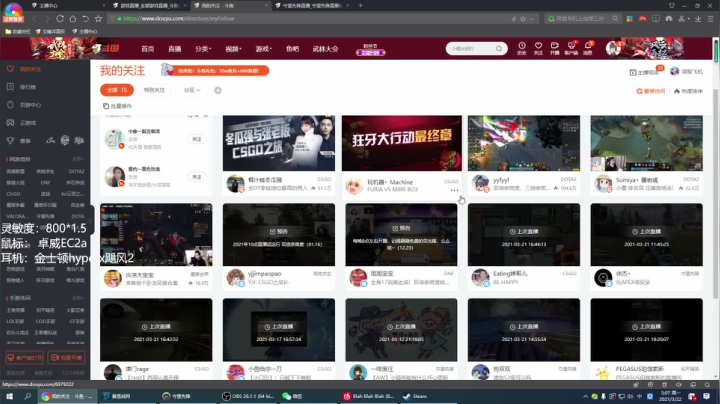Click the CS:GO category in sidebar
Image resolution: width=720 pixels, height=404 pixels.
pyautogui.click(x=13, y=194)
